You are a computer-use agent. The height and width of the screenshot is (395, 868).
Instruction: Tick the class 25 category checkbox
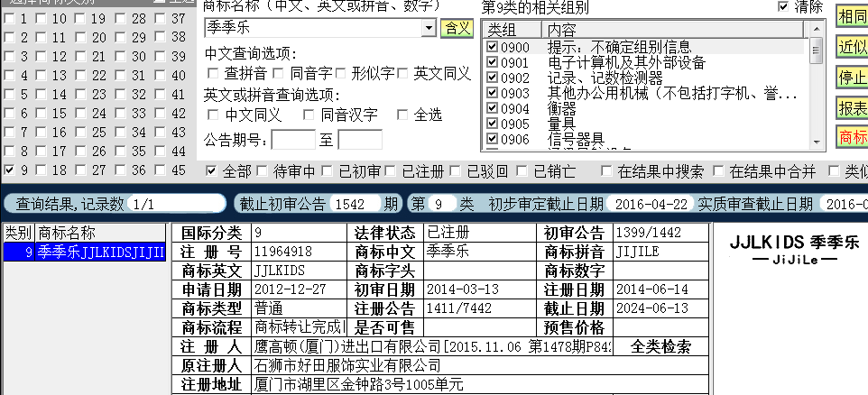79,133
